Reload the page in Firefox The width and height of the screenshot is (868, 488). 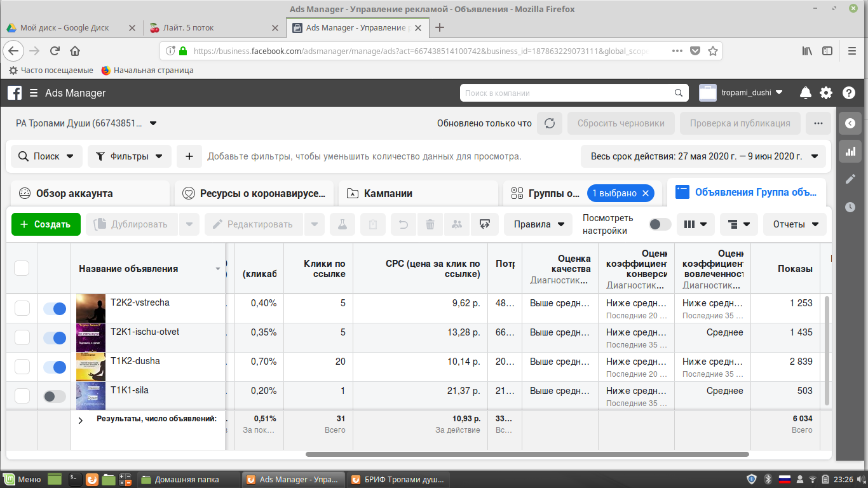point(55,51)
